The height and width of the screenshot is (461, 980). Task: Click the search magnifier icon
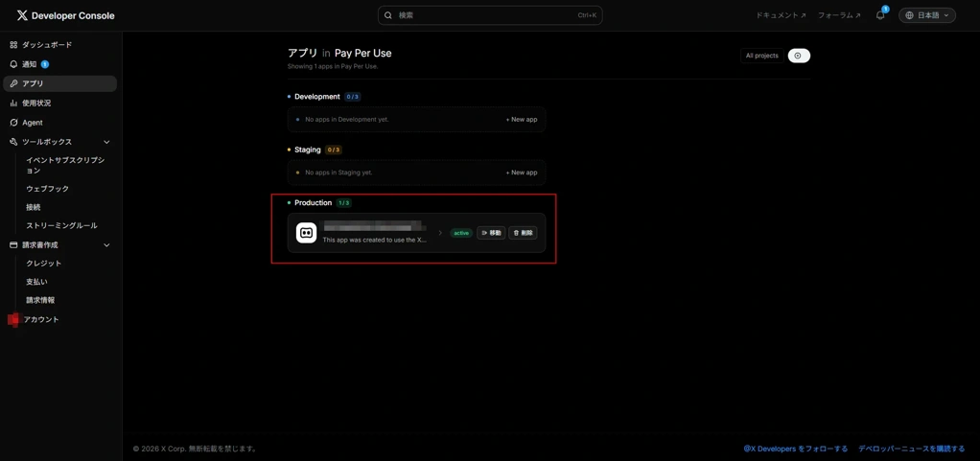[x=388, y=15]
